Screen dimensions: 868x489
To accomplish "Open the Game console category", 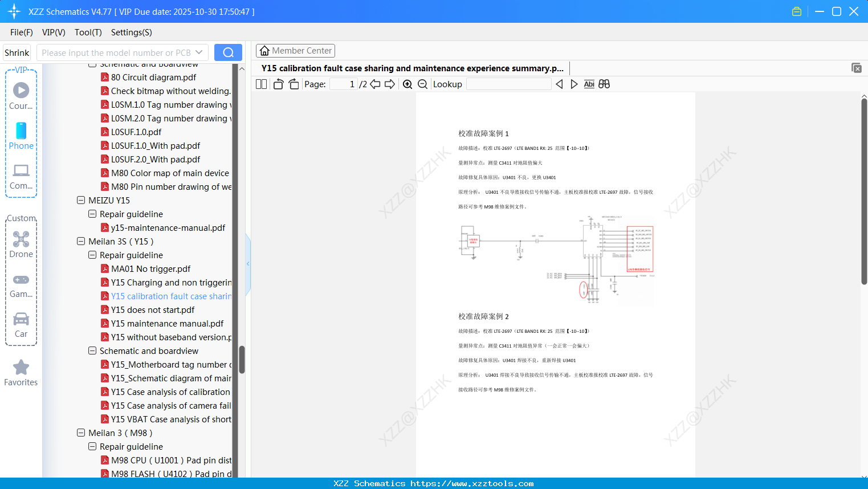I will click(x=21, y=285).
